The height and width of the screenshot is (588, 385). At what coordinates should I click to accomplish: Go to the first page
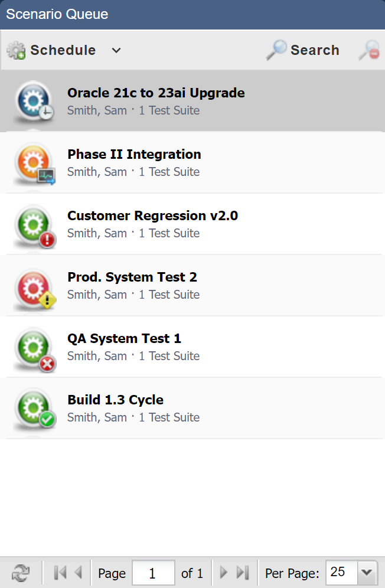click(x=60, y=573)
